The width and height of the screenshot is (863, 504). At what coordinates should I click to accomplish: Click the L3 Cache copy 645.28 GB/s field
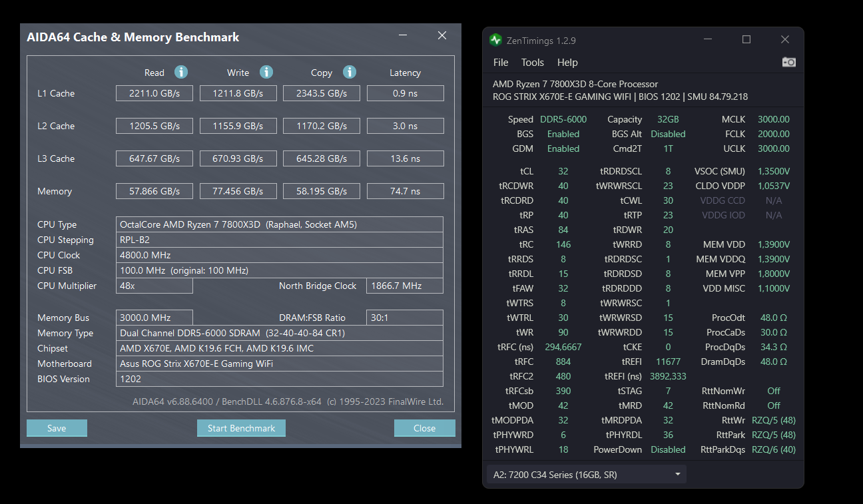(x=322, y=158)
